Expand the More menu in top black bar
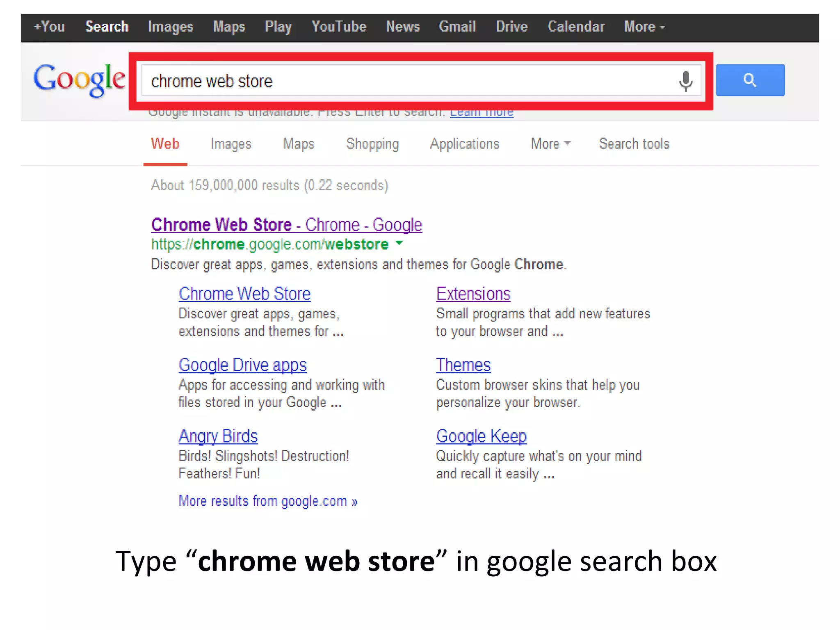Image resolution: width=840 pixels, height=630 pixels. 644,27
